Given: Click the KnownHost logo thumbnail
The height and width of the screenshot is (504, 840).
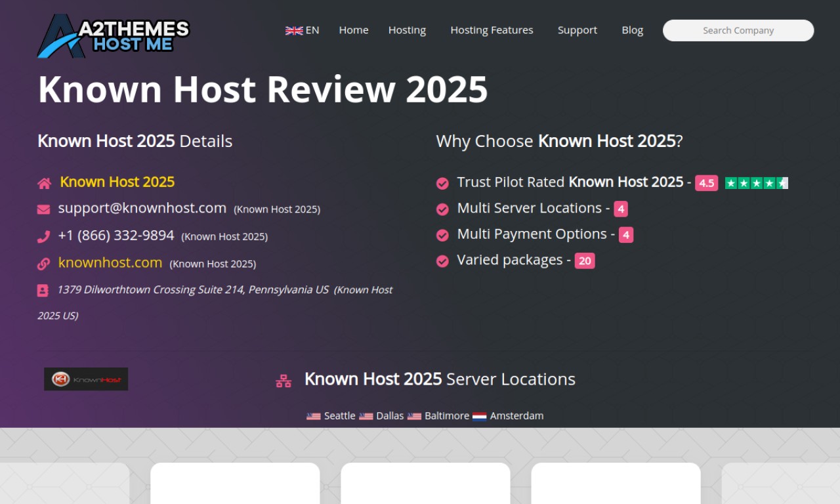Looking at the screenshot, I should (86, 379).
